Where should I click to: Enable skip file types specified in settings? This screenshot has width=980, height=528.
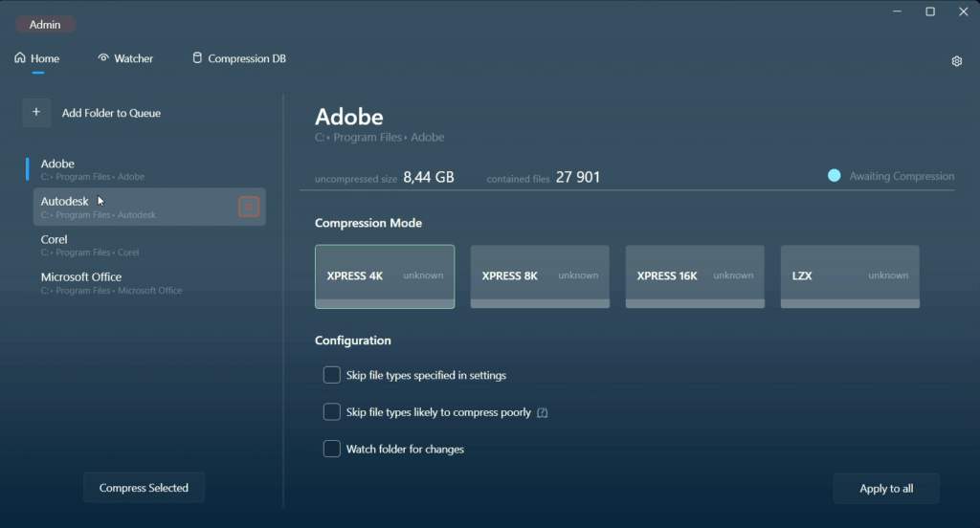pyautogui.click(x=332, y=375)
